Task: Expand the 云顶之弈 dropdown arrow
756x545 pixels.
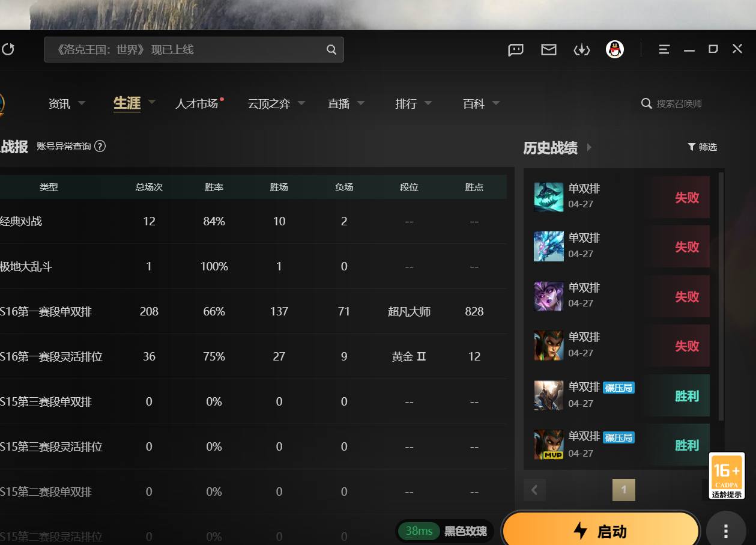Action: 301,103
